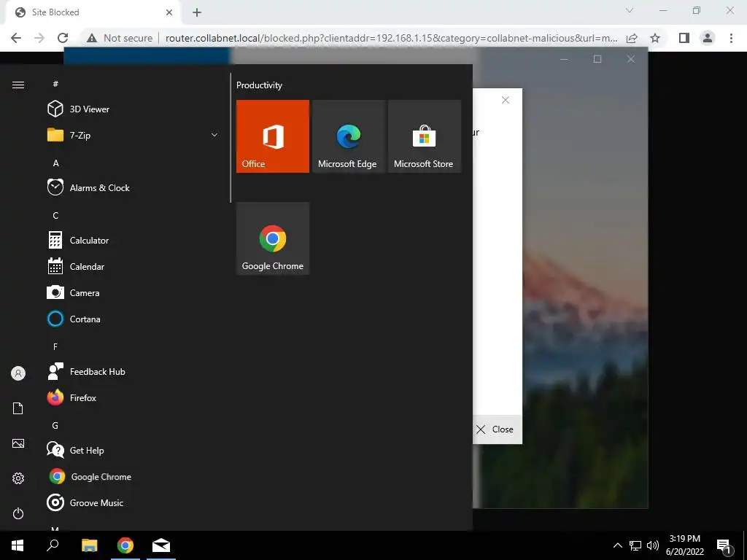Dismiss the white dialog with its X

click(x=506, y=100)
